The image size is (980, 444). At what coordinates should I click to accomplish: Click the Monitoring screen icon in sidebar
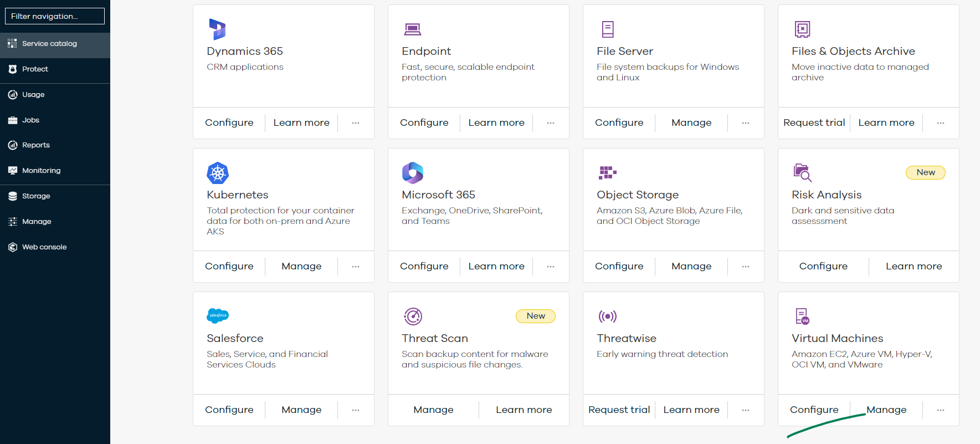click(x=13, y=171)
